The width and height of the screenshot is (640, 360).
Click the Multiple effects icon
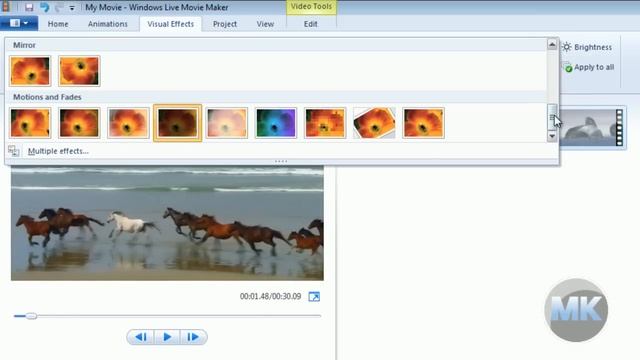13,151
